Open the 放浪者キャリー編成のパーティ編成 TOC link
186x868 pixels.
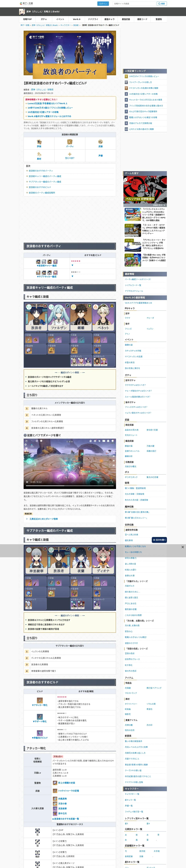click(45, 176)
